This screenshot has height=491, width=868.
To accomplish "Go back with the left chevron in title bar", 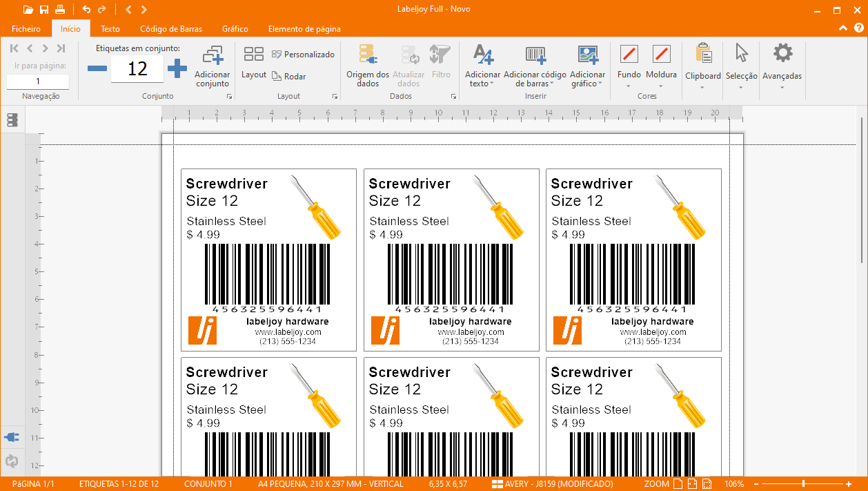I will point(129,10).
